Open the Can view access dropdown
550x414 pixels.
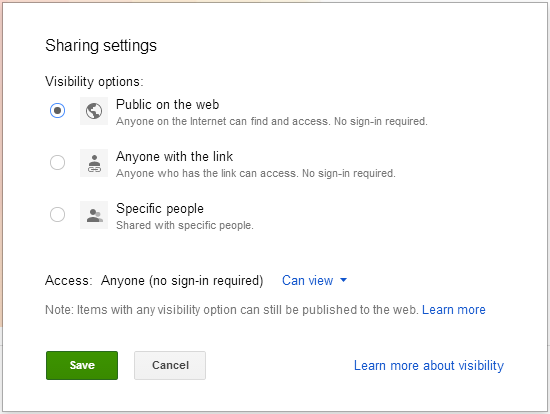coord(314,280)
